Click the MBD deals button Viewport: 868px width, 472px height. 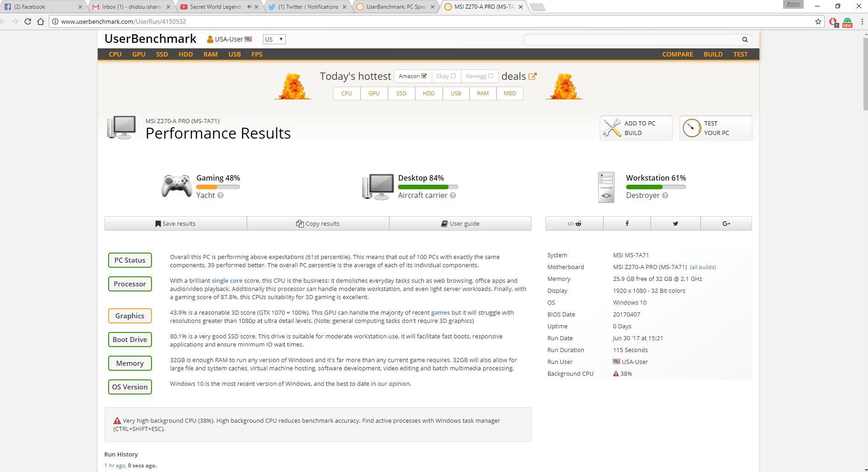510,93
